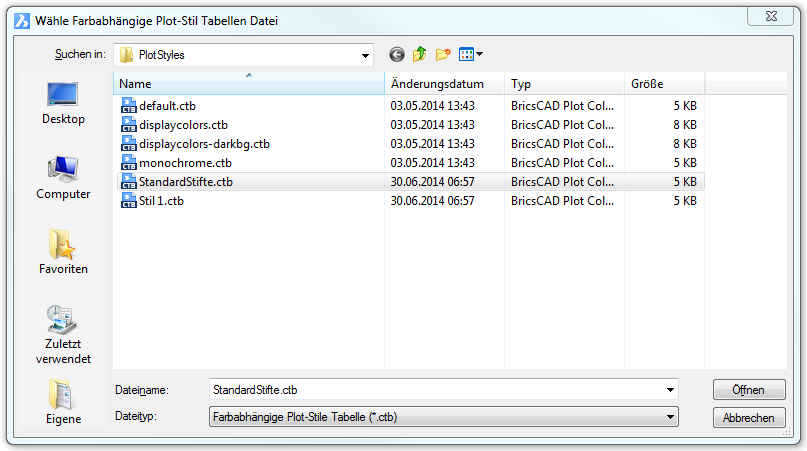The height and width of the screenshot is (451, 807).
Task: Select the displaycolors-darkbg.ctb file
Action: (204, 143)
